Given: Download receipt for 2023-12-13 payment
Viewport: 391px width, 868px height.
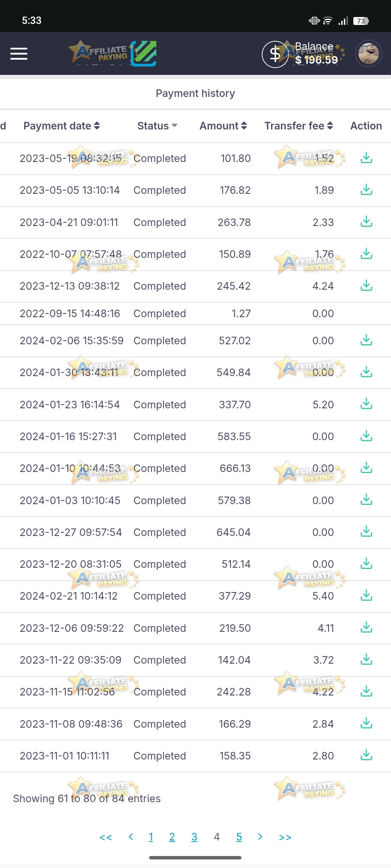Looking at the screenshot, I should pos(366,285).
